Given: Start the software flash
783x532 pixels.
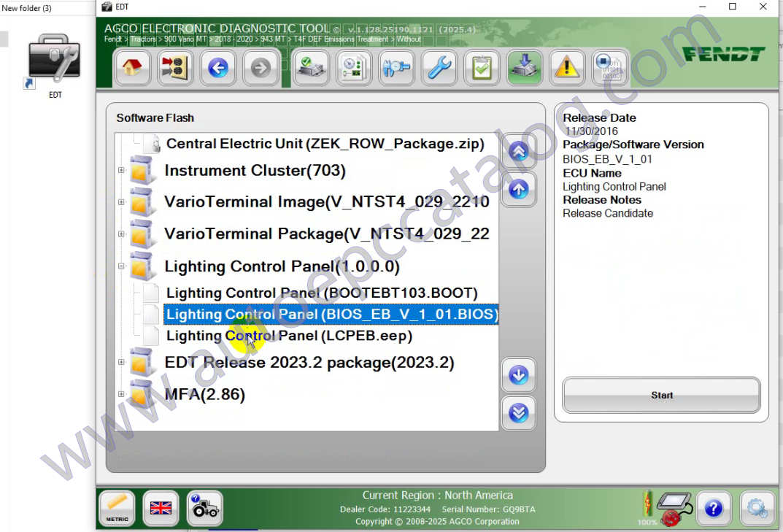Looking at the screenshot, I should tap(662, 395).
